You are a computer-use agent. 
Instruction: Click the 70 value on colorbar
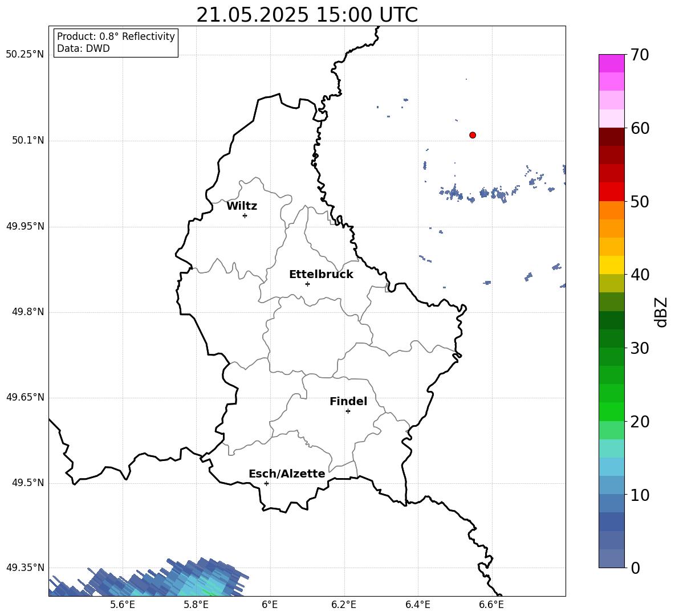pyautogui.click(x=640, y=55)
